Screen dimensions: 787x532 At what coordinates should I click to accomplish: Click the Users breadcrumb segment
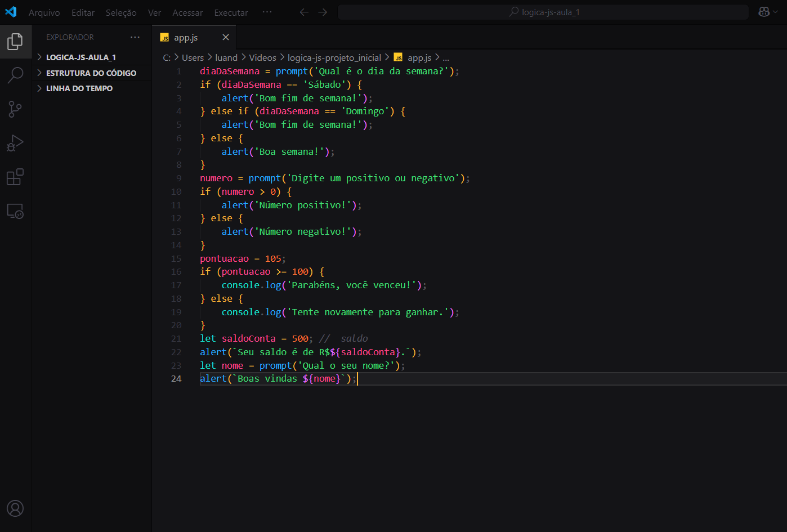point(193,57)
